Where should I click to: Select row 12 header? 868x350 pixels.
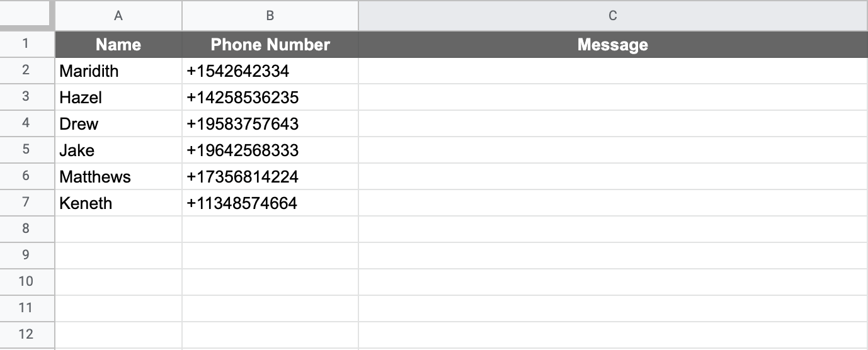pyautogui.click(x=26, y=334)
